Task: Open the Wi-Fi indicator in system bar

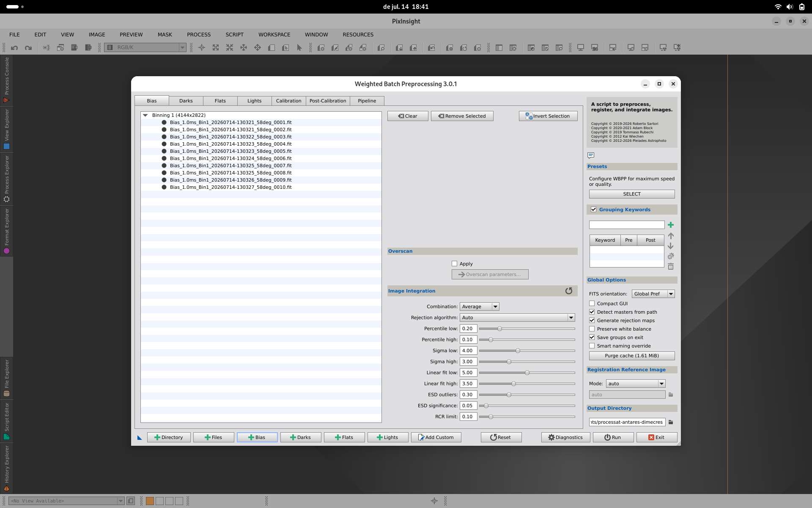Action: (x=778, y=7)
